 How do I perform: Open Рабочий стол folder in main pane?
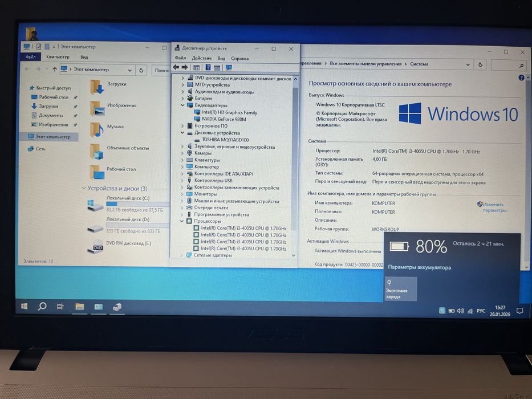(x=97, y=172)
